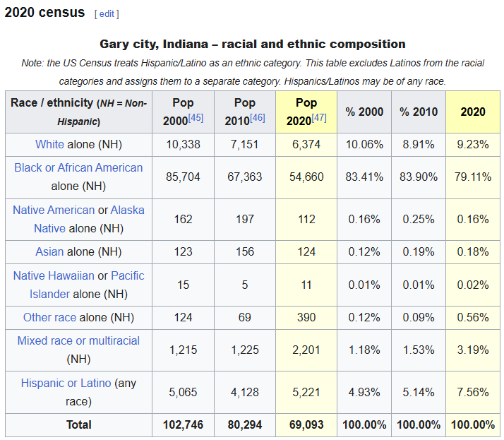Click the yellow 2020 percent column header
This screenshot has width=504, height=440.
473,112
